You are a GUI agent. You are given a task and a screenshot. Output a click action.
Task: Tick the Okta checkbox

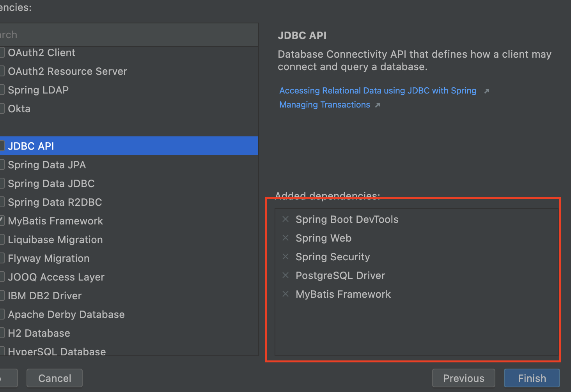click(2, 109)
